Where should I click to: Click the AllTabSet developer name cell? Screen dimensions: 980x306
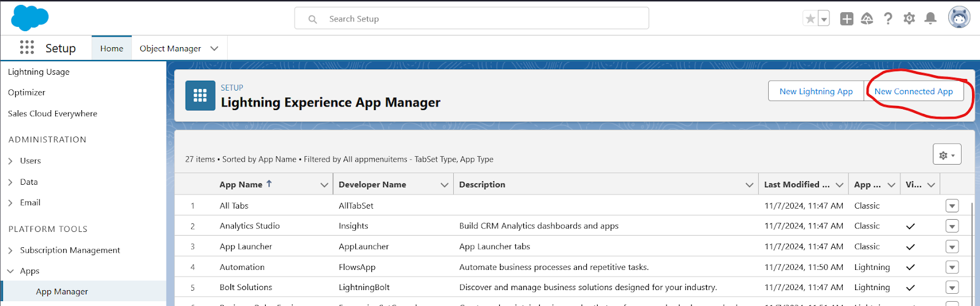click(356, 206)
